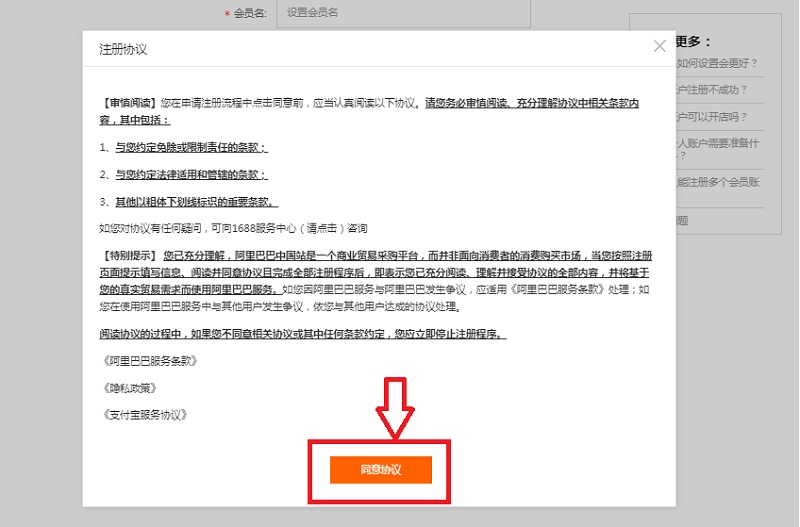Click the orange 同意协议 agree button
The height and width of the screenshot is (527, 800).
(x=380, y=469)
